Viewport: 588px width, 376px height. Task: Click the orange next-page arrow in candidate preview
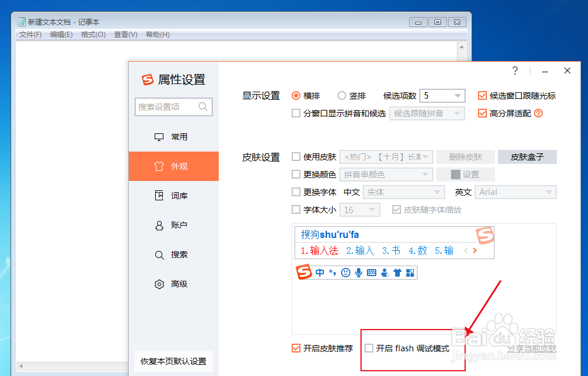click(x=475, y=250)
